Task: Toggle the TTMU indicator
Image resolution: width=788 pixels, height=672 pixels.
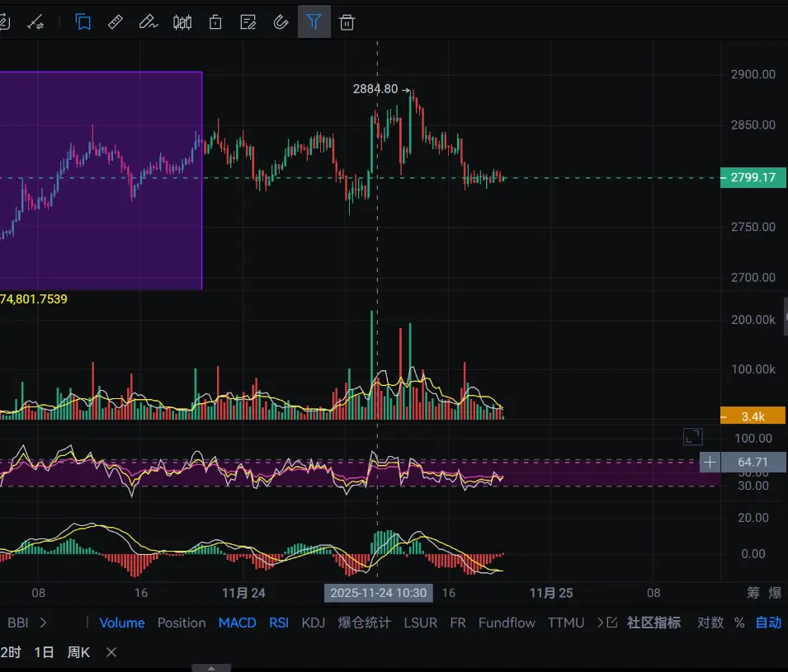Action: pos(566,623)
